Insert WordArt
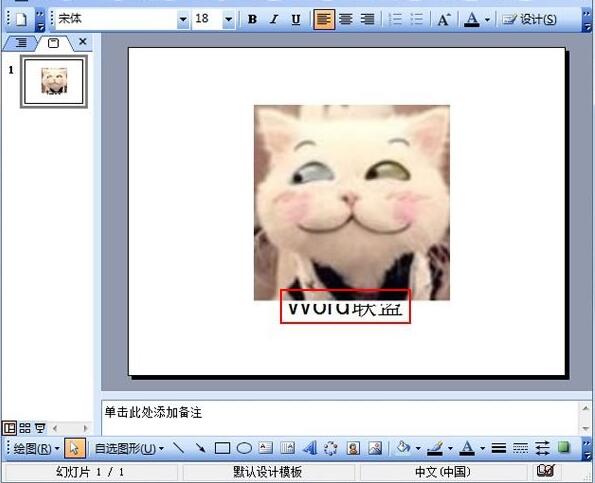 309,448
